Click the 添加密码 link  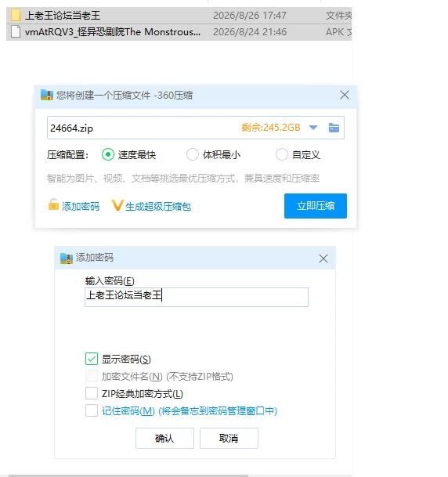(x=81, y=206)
